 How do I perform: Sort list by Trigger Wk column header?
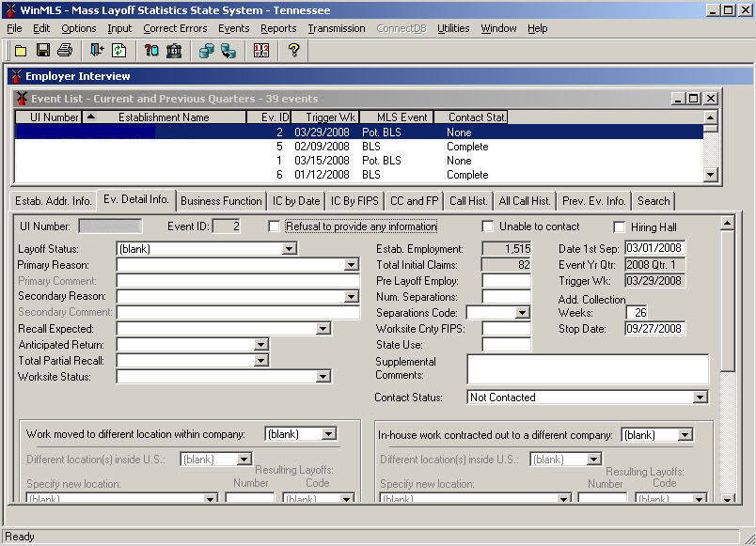tap(323, 117)
